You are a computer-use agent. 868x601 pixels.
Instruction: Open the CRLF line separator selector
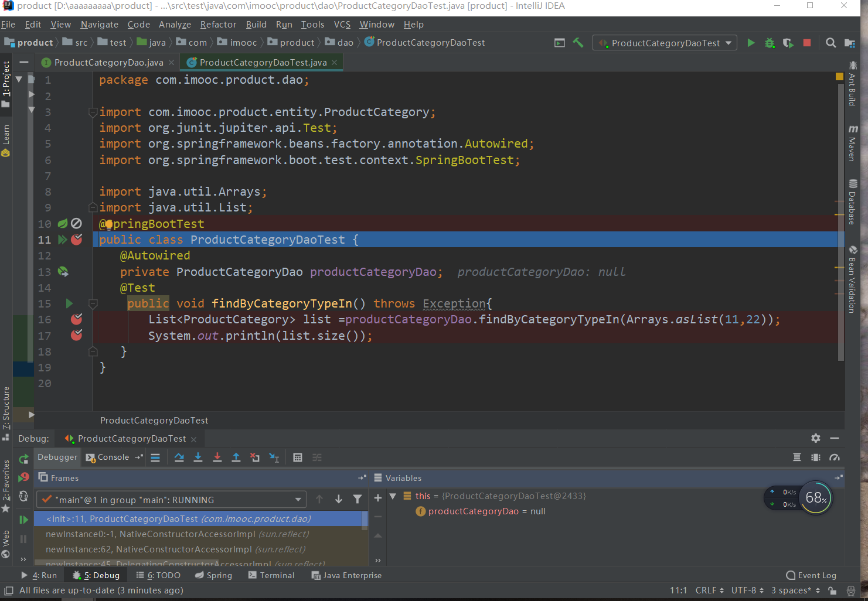coord(709,590)
